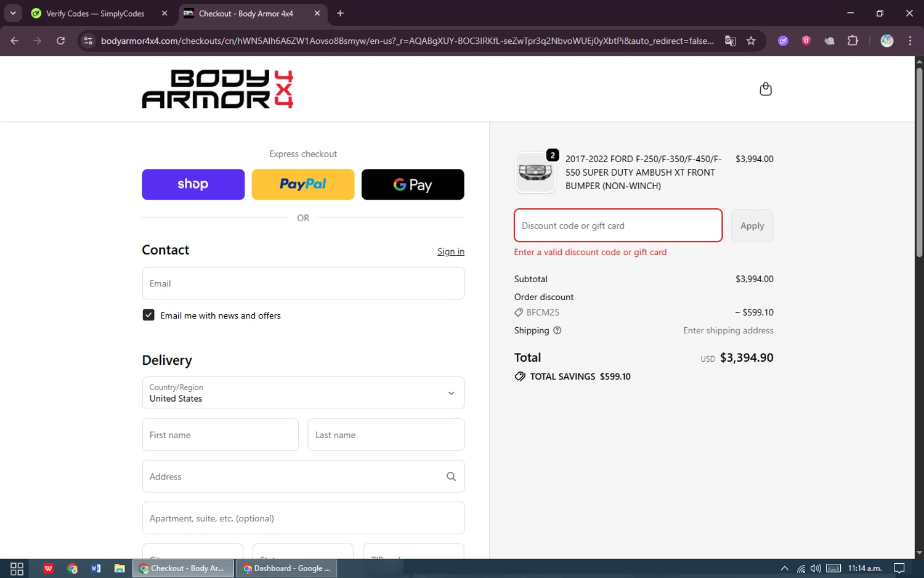Screen dimensions: 924x578
Task: Click the volume speaker tray icon
Action: point(816,568)
